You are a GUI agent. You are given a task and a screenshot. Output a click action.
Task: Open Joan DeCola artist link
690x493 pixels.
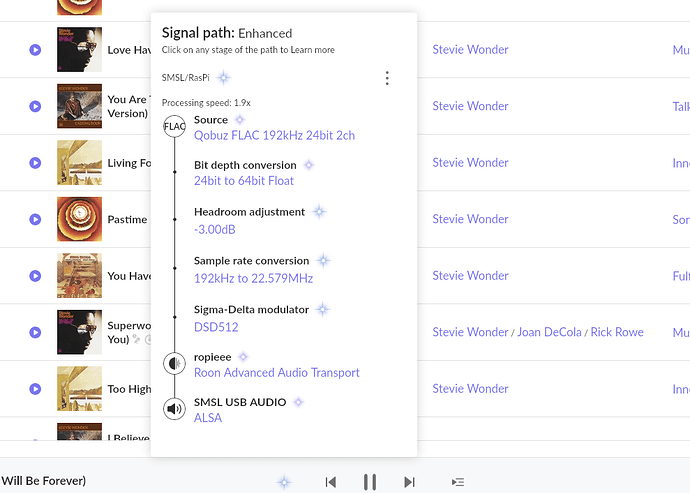549,332
